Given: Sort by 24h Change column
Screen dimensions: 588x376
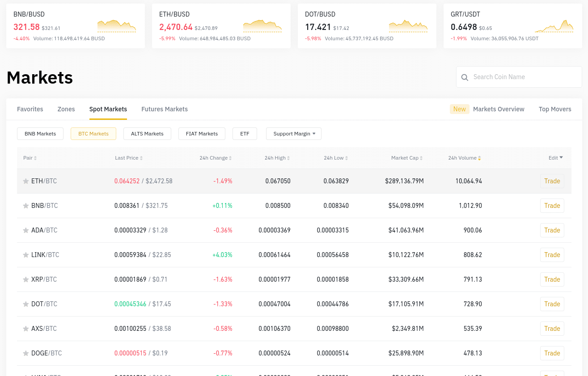Looking at the screenshot, I should (x=216, y=158).
